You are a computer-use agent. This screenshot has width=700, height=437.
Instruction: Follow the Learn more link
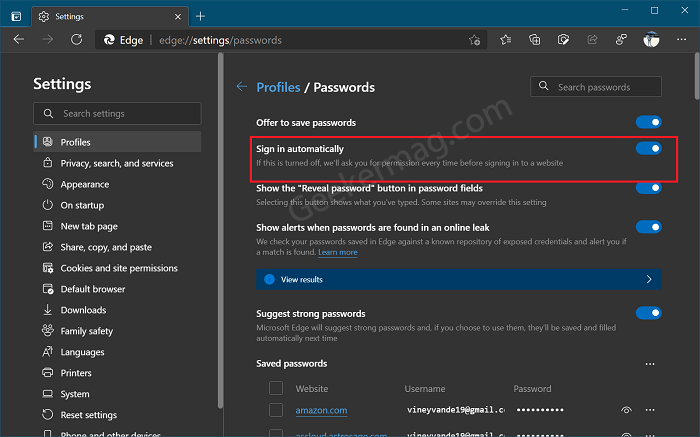pyautogui.click(x=338, y=252)
